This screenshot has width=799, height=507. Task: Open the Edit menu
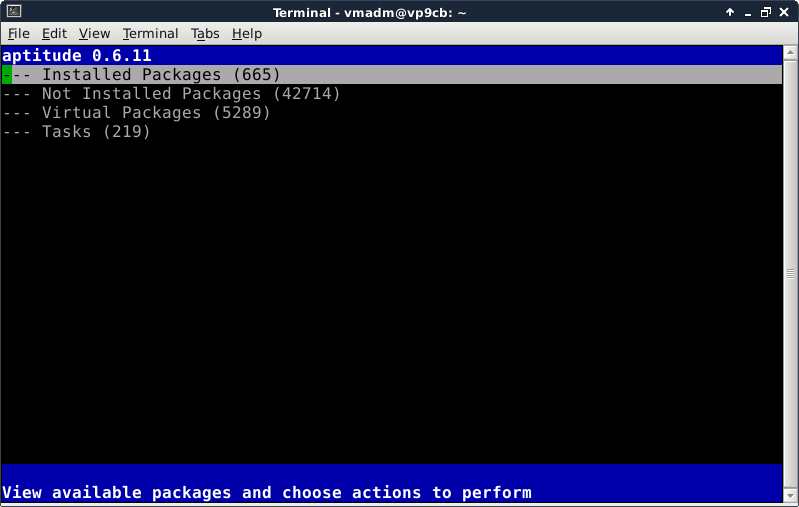click(x=54, y=33)
